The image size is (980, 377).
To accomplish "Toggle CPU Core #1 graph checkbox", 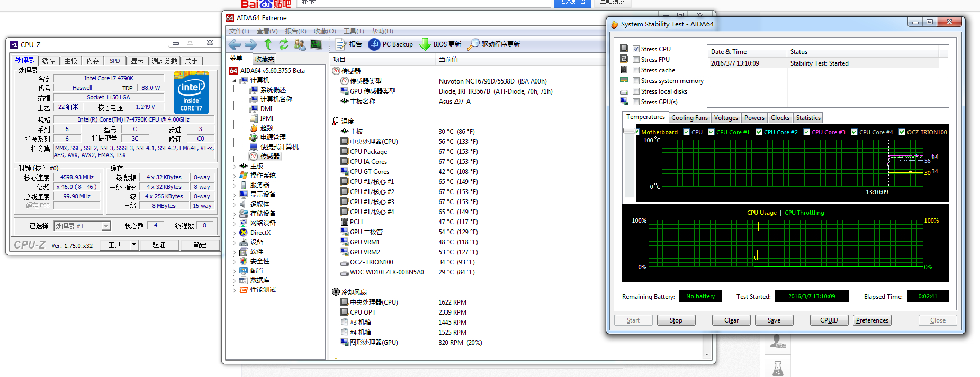I will (711, 132).
